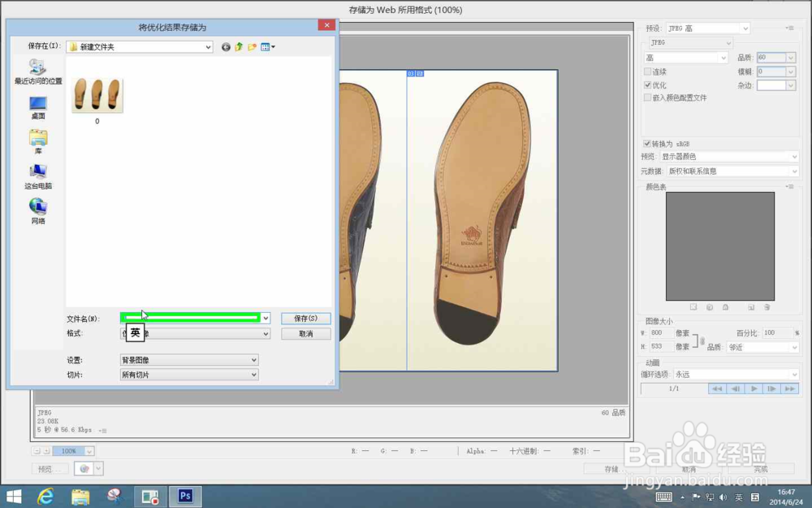Click the zoom out minus button
812x508 pixels.
pos(37,451)
